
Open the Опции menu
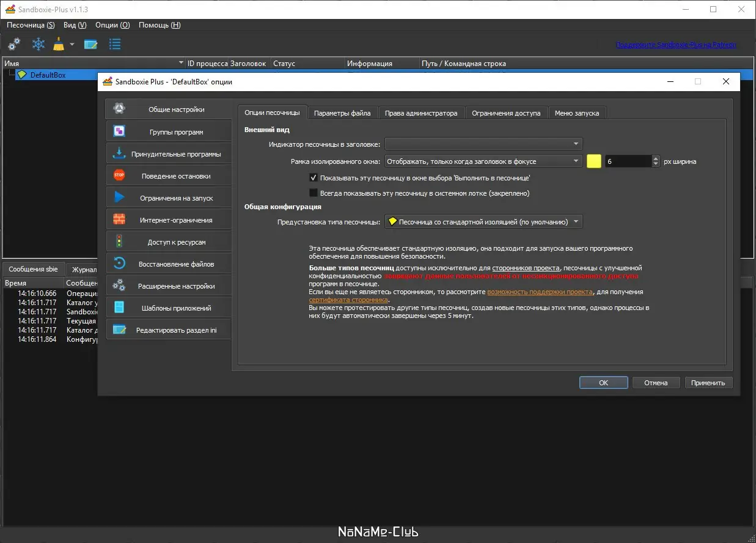click(x=112, y=25)
